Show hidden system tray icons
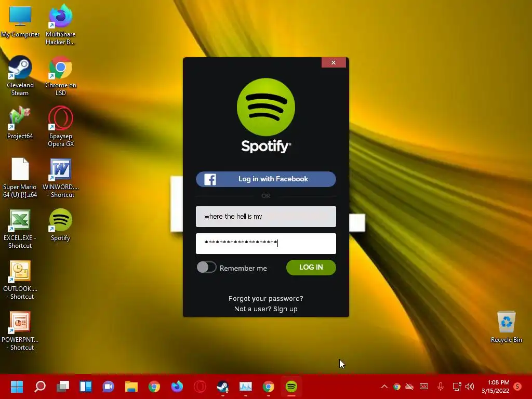Image resolution: width=532 pixels, height=399 pixels. tap(384, 387)
